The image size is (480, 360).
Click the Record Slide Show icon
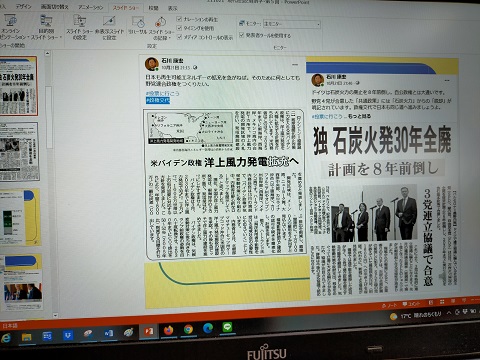[161, 22]
